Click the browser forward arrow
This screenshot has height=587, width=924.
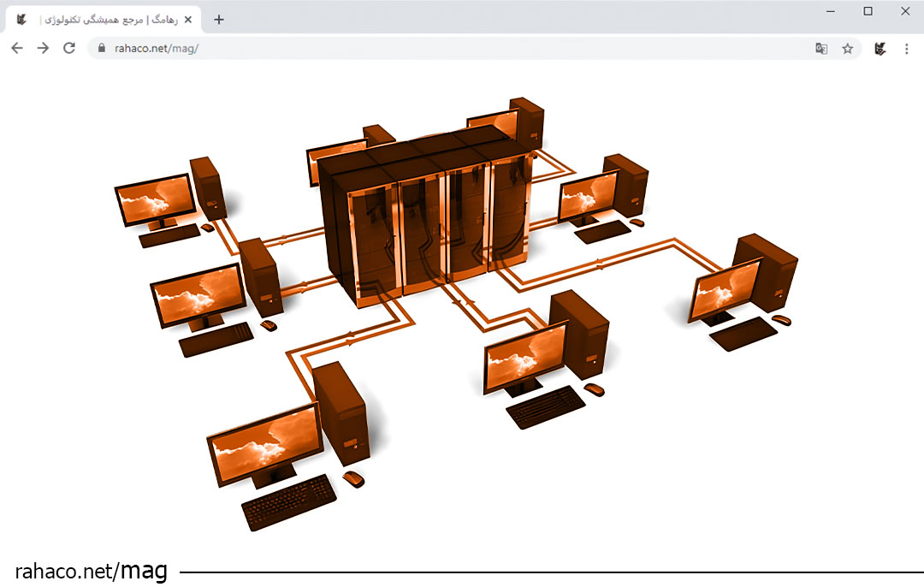click(x=43, y=49)
